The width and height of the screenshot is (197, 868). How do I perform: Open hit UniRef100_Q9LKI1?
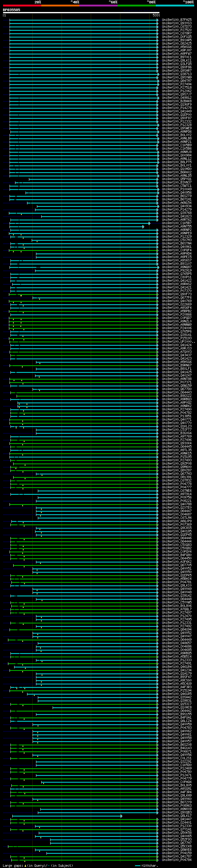(x=177, y=61)
